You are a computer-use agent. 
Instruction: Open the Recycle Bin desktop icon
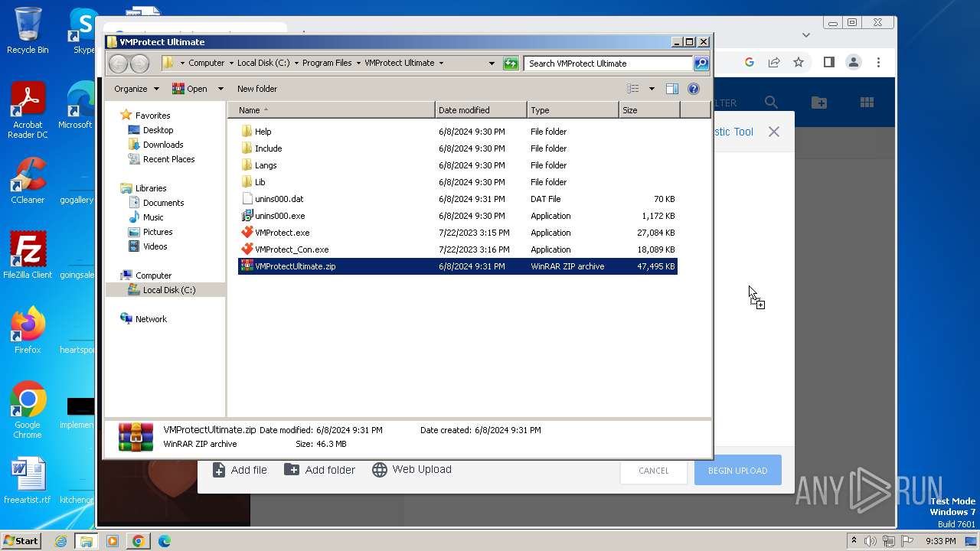(x=28, y=31)
